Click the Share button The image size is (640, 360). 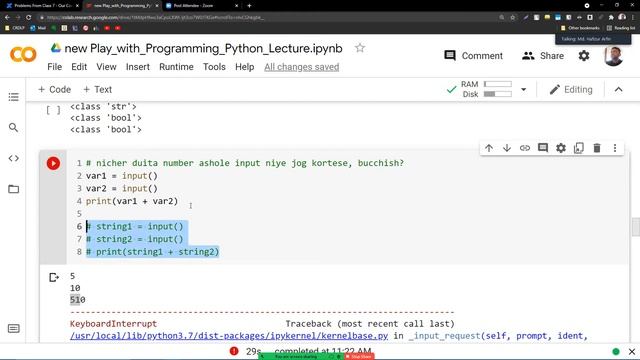click(x=543, y=56)
